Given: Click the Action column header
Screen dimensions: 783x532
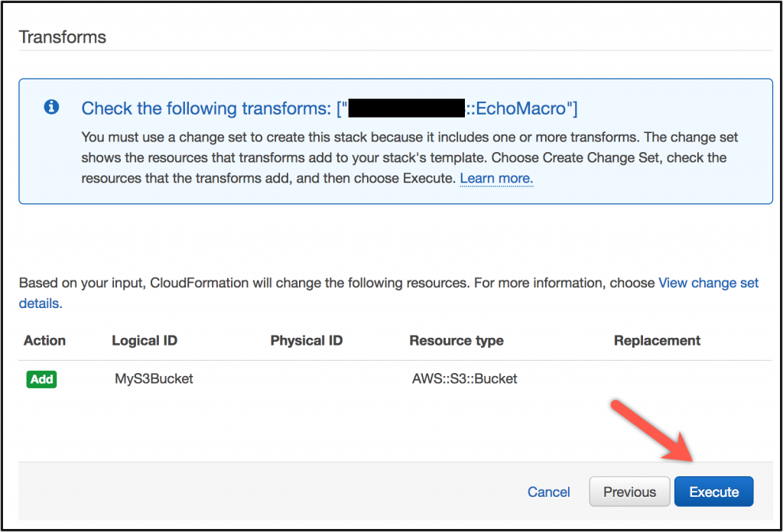Looking at the screenshot, I should [44, 340].
